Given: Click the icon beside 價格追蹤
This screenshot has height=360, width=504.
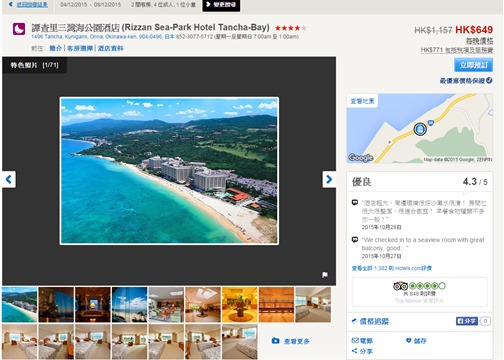Looking at the screenshot, I should click(355, 321).
